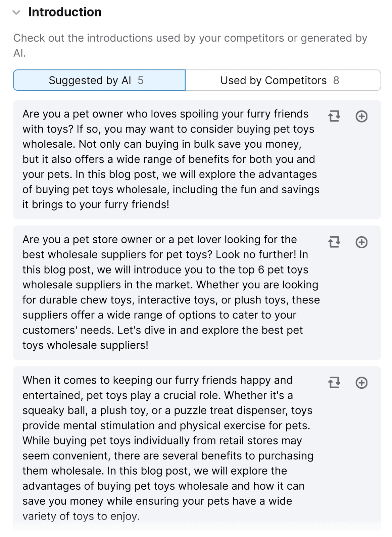Click the 'Check out the introductions' description text
This screenshot has height=537, width=392.
tap(190, 45)
